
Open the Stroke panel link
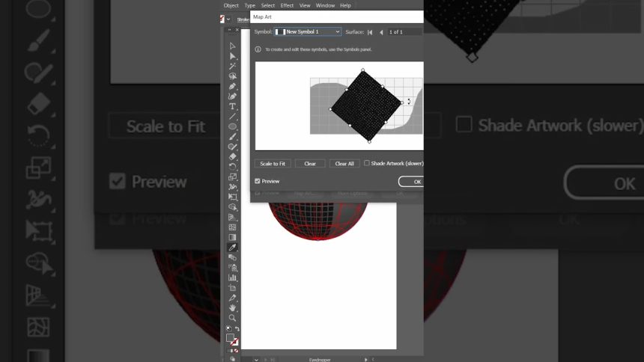tap(243, 19)
